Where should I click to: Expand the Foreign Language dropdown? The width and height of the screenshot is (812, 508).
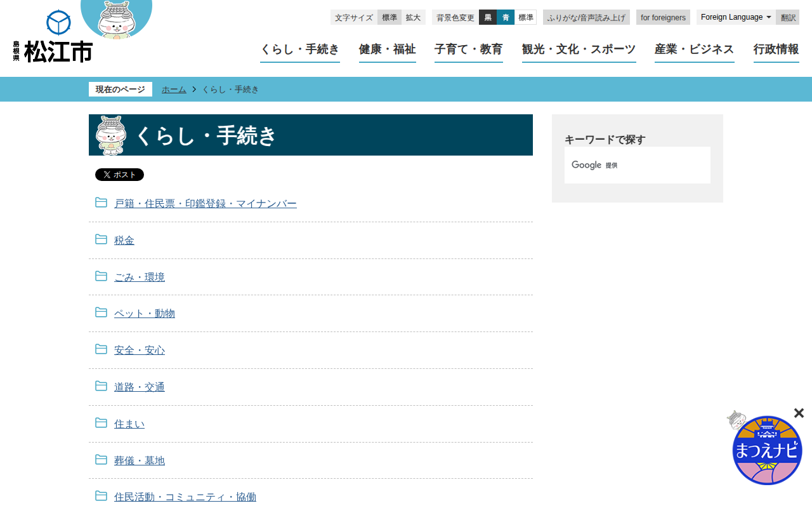pos(736,17)
